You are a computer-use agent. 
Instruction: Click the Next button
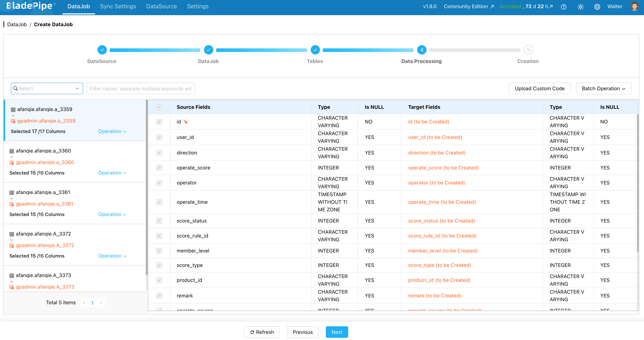337,332
